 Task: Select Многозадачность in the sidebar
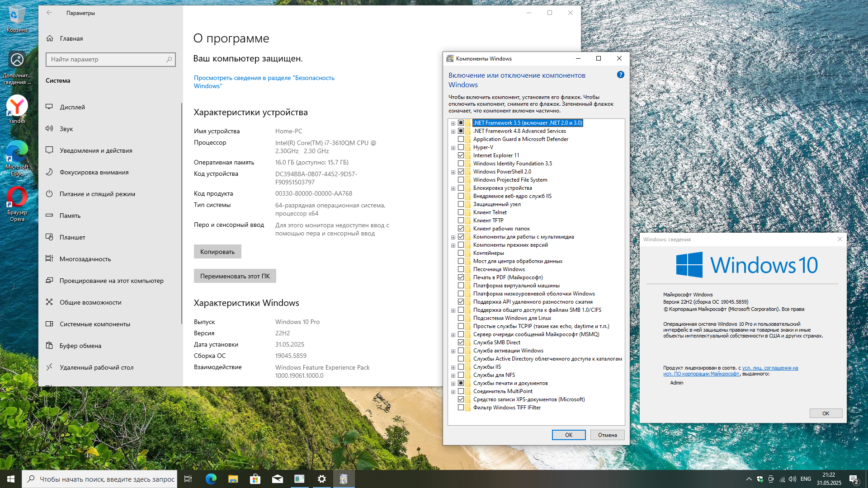pyautogui.click(x=85, y=259)
